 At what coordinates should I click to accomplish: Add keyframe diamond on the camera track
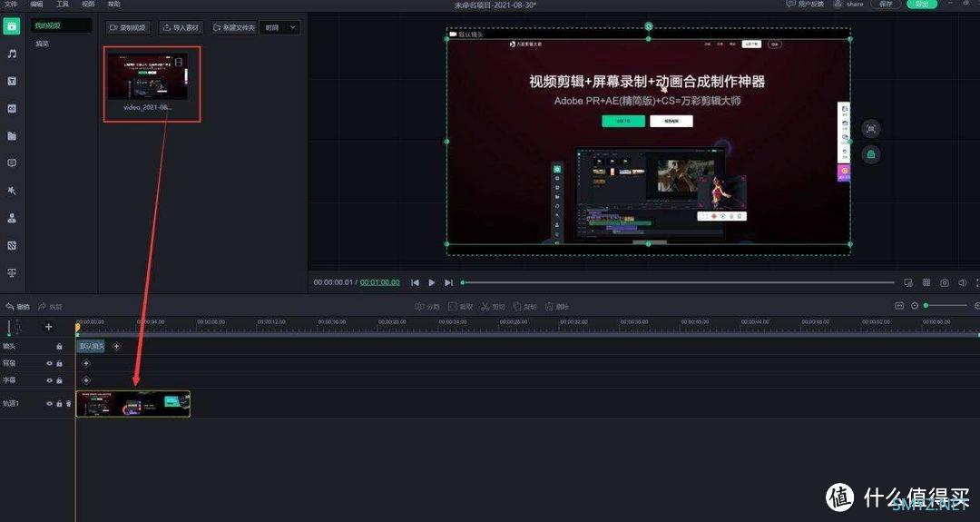pyautogui.click(x=116, y=346)
